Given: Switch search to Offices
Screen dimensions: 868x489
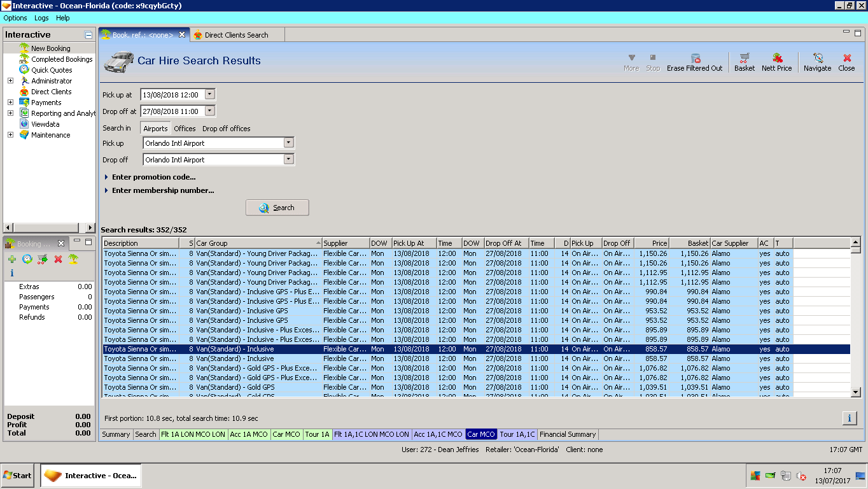Looking at the screenshot, I should pos(185,129).
